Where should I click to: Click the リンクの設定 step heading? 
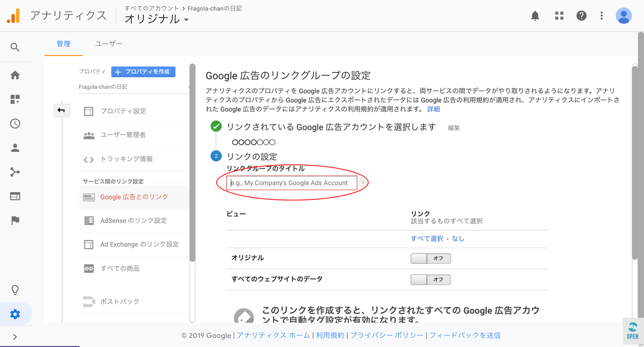252,157
